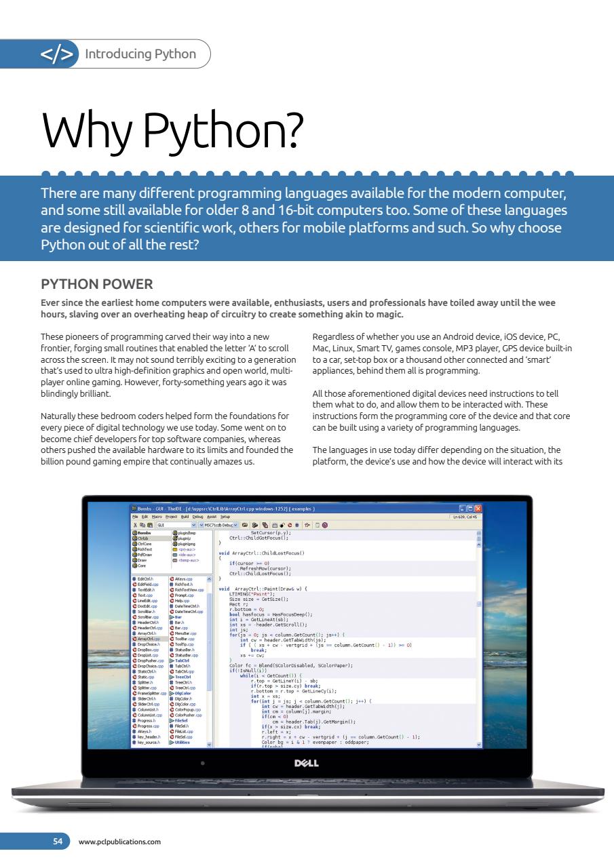The image size is (614, 868).
Task: Select the ArrayCtrl.cpp C++ source file icon
Action: point(136,639)
